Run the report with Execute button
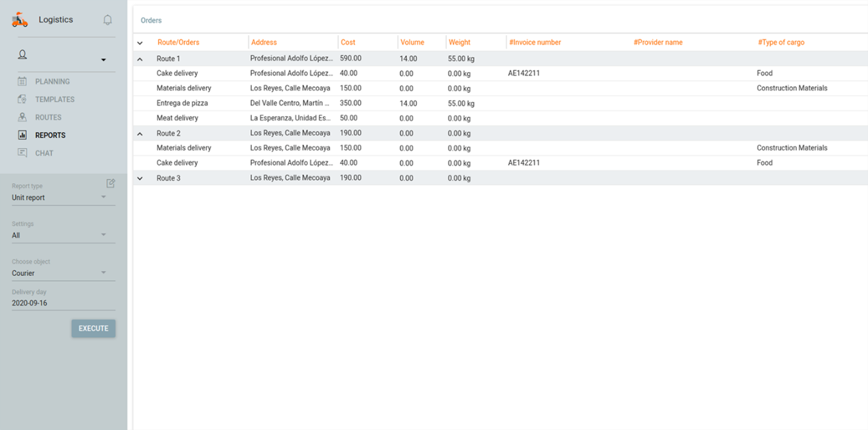This screenshot has width=868, height=430. click(x=93, y=328)
